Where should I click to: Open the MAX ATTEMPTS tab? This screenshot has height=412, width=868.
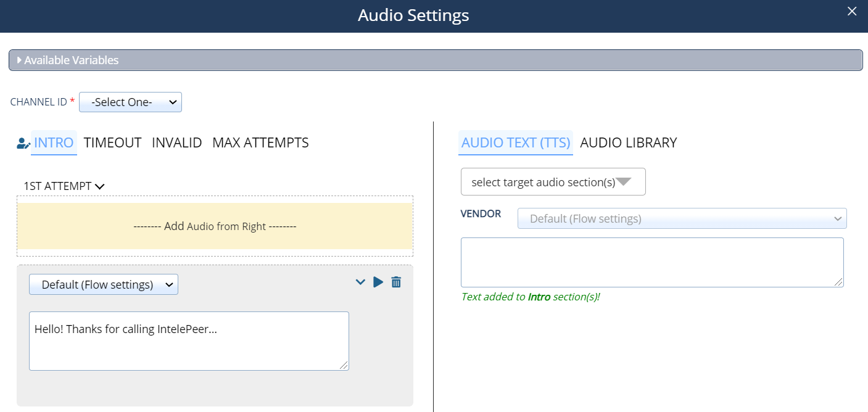(260, 142)
